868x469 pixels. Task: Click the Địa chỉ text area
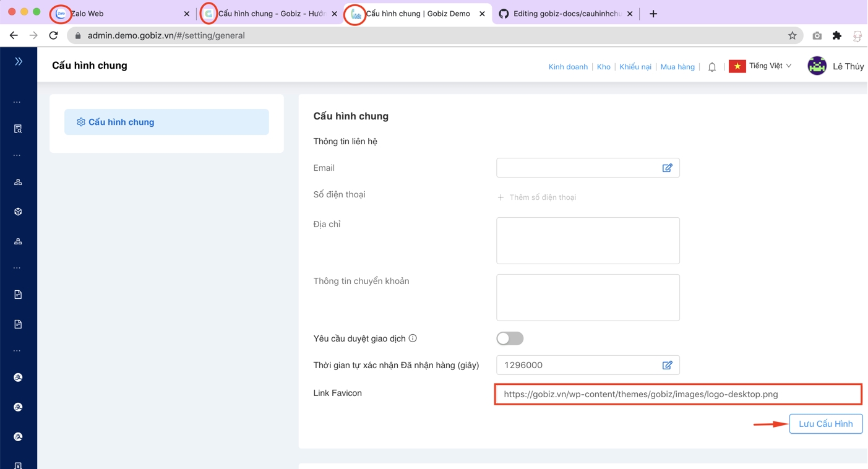tap(588, 241)
